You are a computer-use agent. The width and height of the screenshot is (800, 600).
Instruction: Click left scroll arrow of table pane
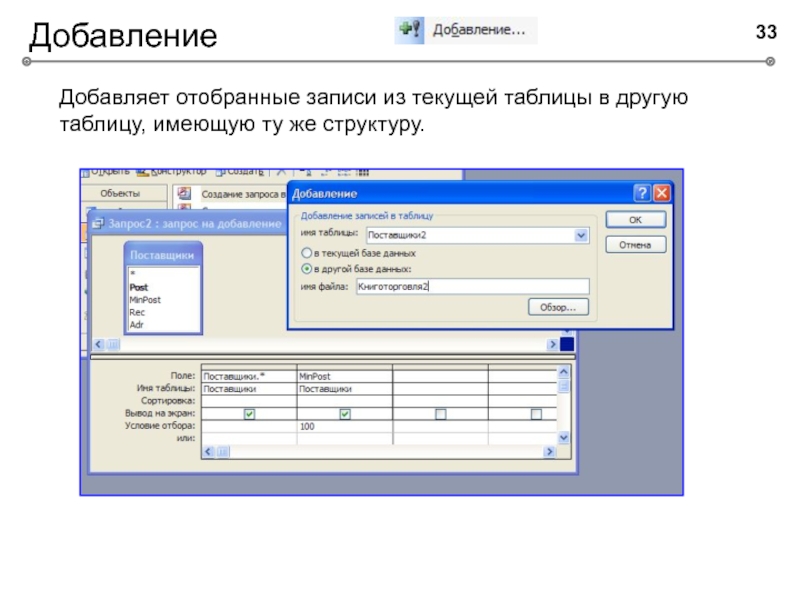(98, 344)
